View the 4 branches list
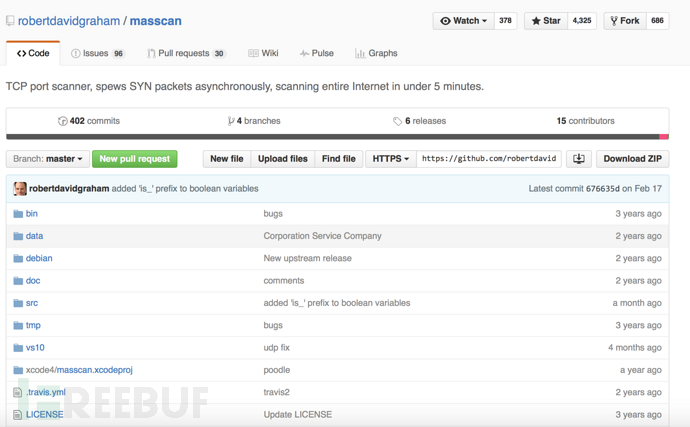Image resolution: width=690 pixels, height=427 pixels. (254, 121)
